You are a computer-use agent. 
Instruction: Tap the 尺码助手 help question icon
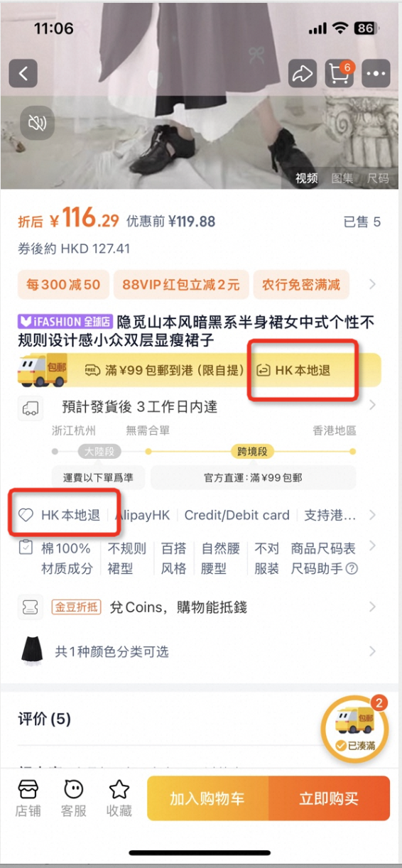click(x=352, y=568)
